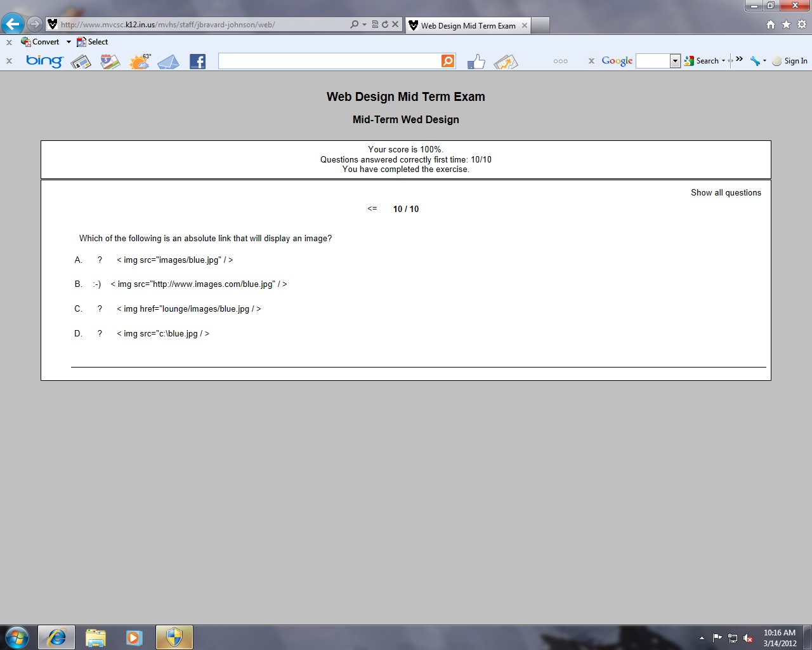
Task: Click the orange Bing search magnifier button
Action: 448,61
